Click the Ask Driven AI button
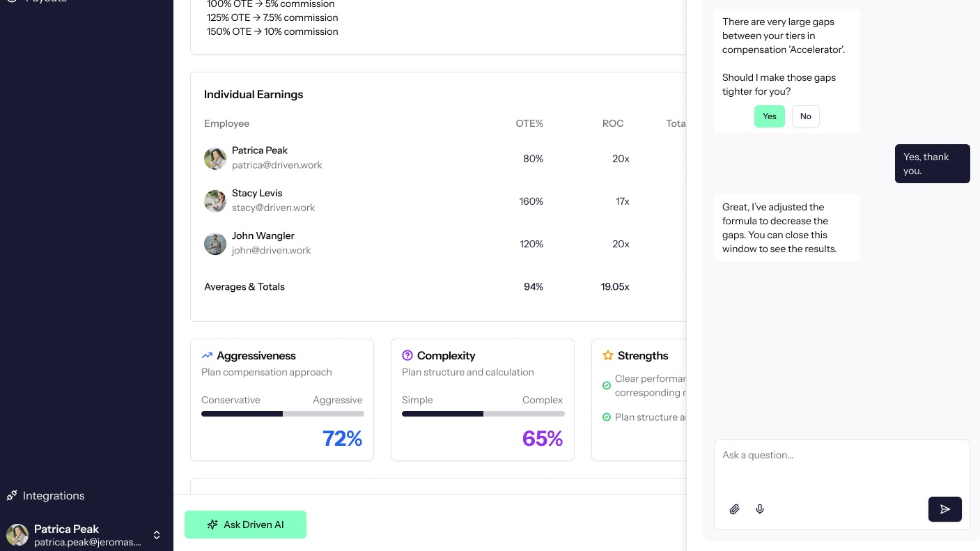Image resolution: width=980 pixels, height=551 pixels. (x=245, y=525)
